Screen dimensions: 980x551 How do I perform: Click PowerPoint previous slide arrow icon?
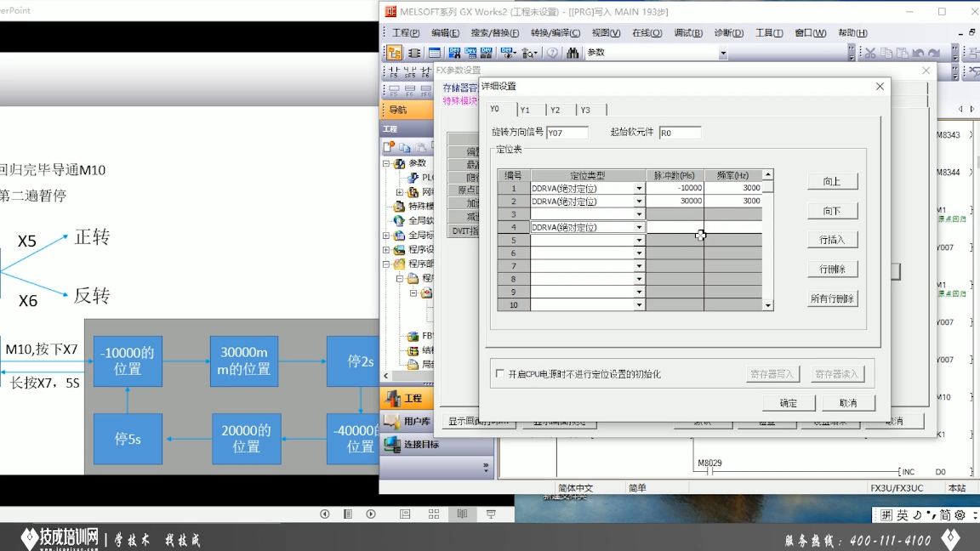[x=324, y=514]
